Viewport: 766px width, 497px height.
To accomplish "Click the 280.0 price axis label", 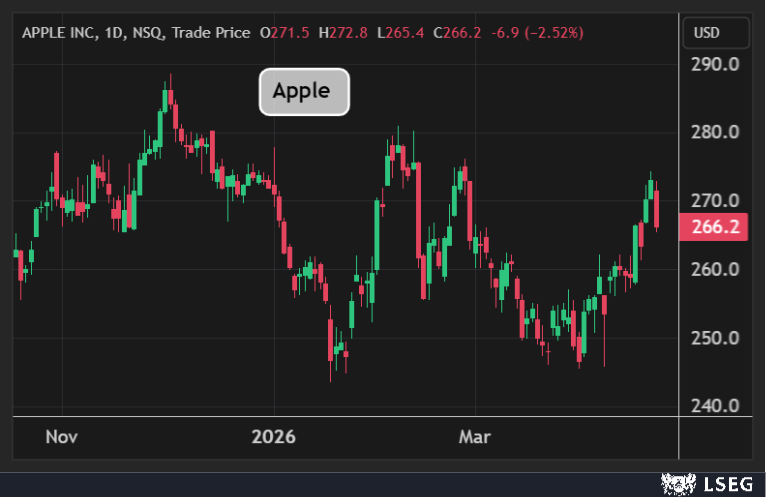I will point(714,132).
